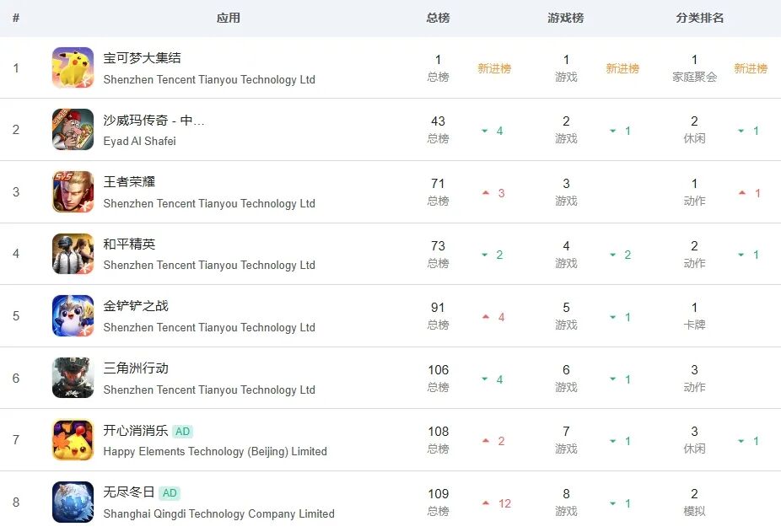Screen dimensions: 781x532
Task: Select the 王者荣耀 app icon
Action: tap(73, 191)
